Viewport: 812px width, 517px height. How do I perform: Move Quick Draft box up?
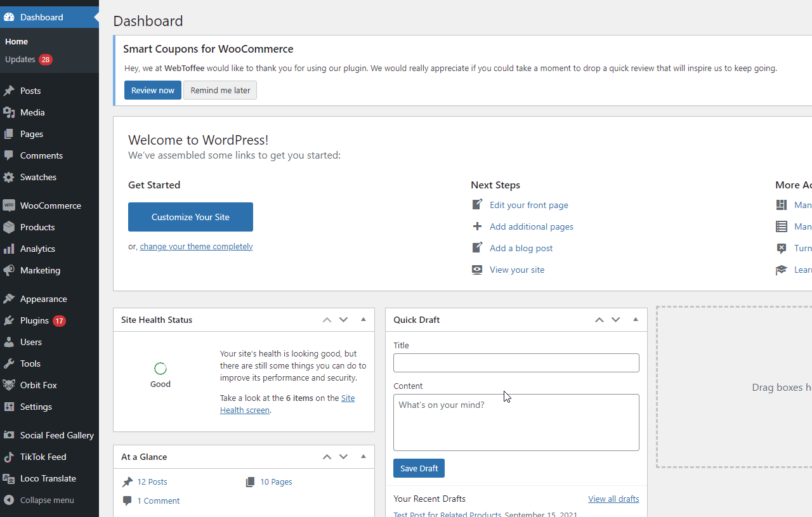599,320
